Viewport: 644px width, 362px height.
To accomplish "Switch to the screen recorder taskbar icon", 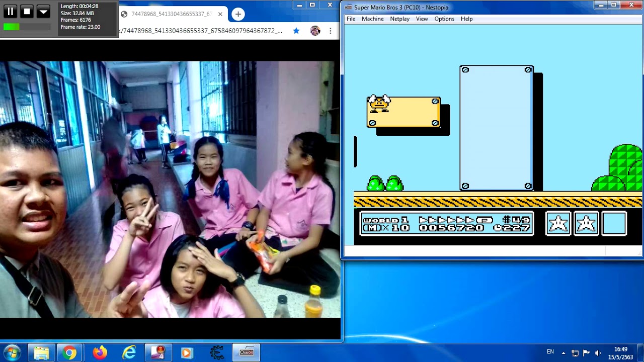I will 158,353.
